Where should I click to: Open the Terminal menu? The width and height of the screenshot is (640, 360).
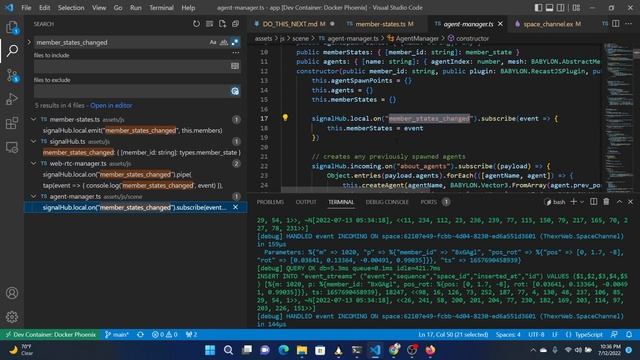coord(161,8)
